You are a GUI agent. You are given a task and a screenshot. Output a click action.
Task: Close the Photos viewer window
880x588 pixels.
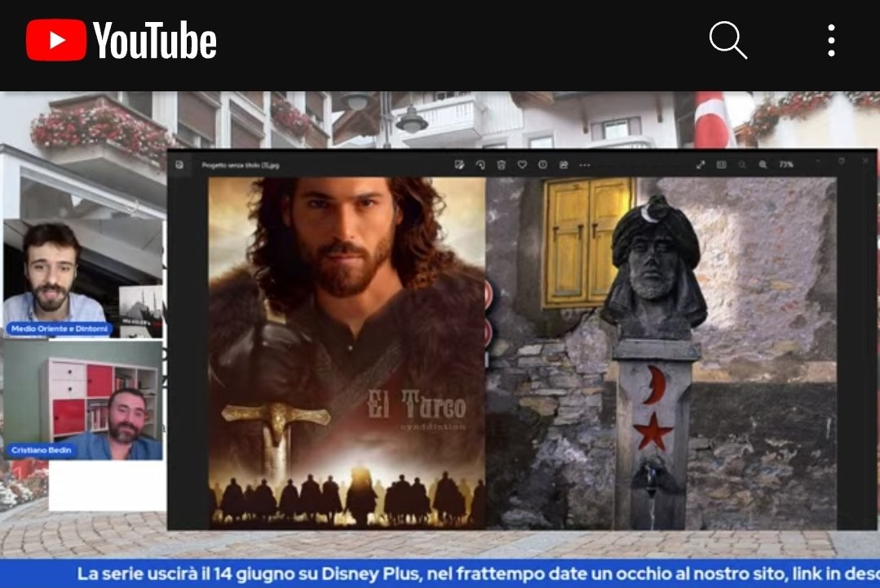tap(865, 161)
